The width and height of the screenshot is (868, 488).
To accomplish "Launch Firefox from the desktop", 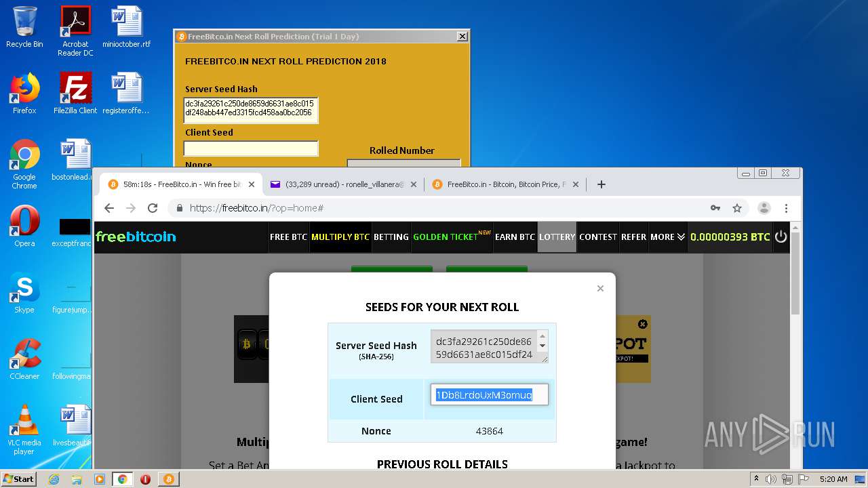I will pos(24,94).
